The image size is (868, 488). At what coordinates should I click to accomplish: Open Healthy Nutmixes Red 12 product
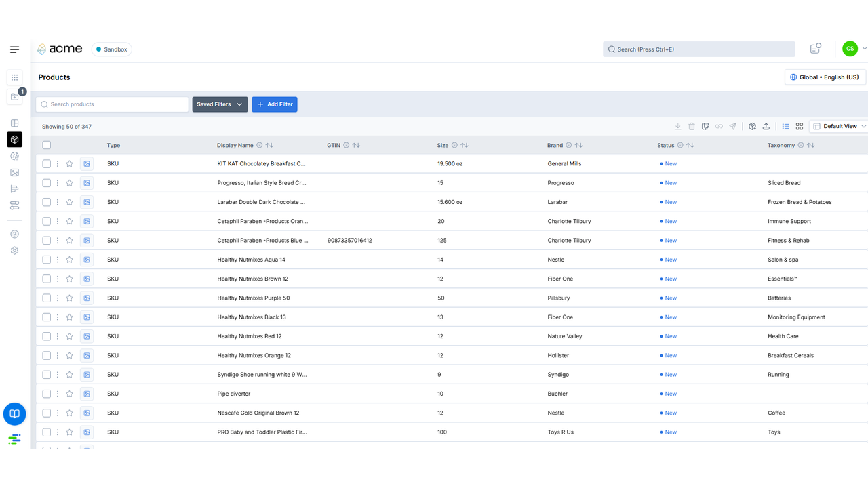pyautogui.click(x=250, y=336)
